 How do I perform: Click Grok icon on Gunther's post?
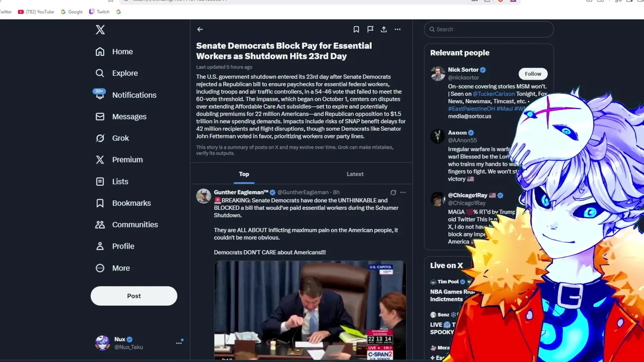click(x=393, y=192)
